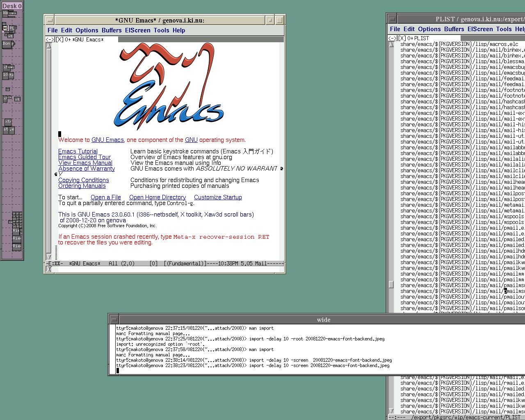
Task: Select the 'Bon' mini window in the pager
Action: point(7,44)
